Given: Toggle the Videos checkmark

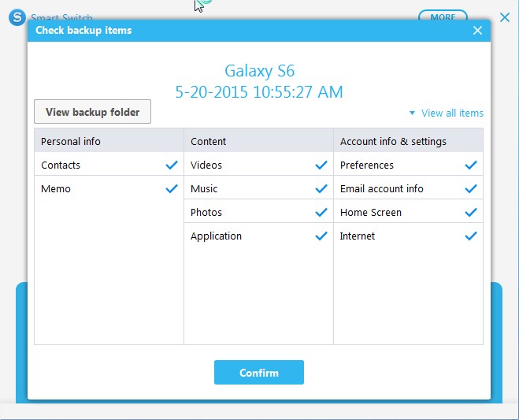Looking at the screenshot, I should pyautogui.click(x=321, y=165).
